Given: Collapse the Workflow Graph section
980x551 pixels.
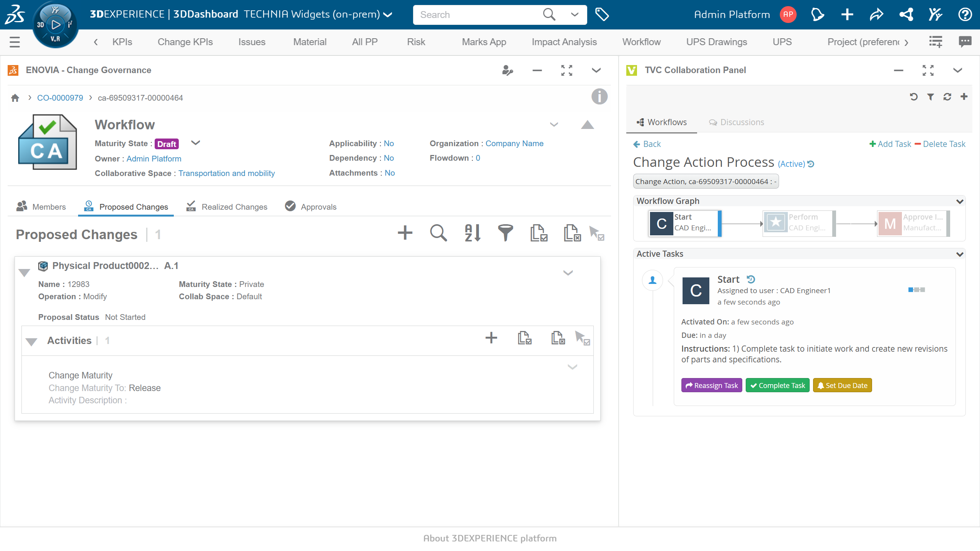Looking at the screenshot, I should coord(960,201).
